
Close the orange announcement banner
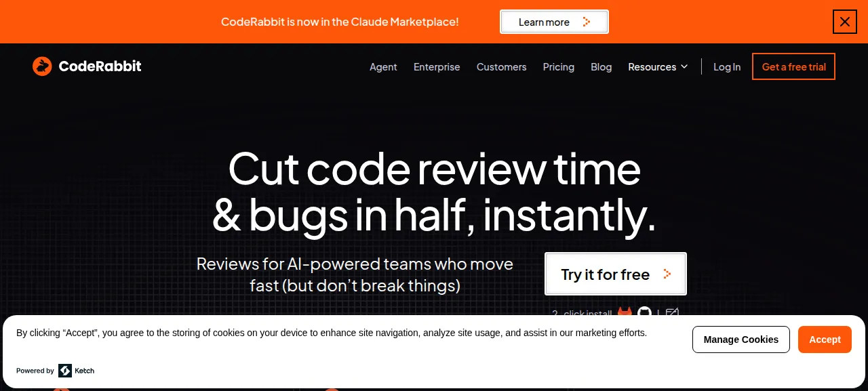click(x=845, y=22)
